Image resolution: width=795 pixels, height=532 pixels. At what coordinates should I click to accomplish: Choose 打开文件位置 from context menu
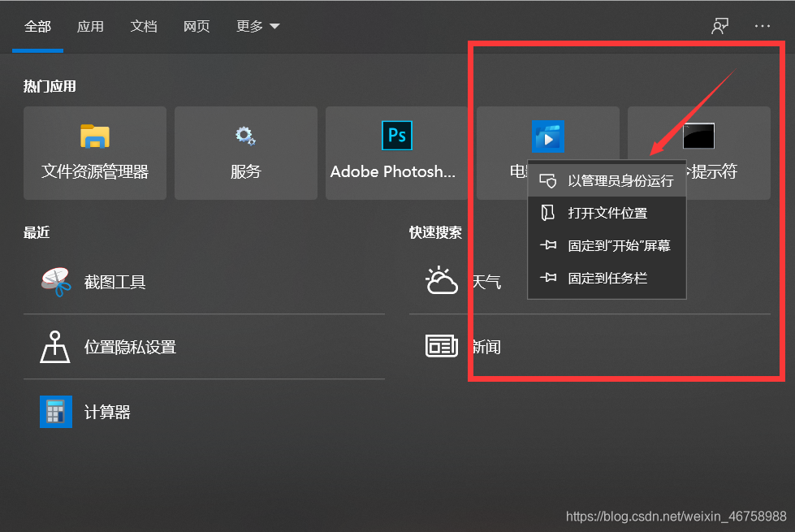tap(607, 213)
